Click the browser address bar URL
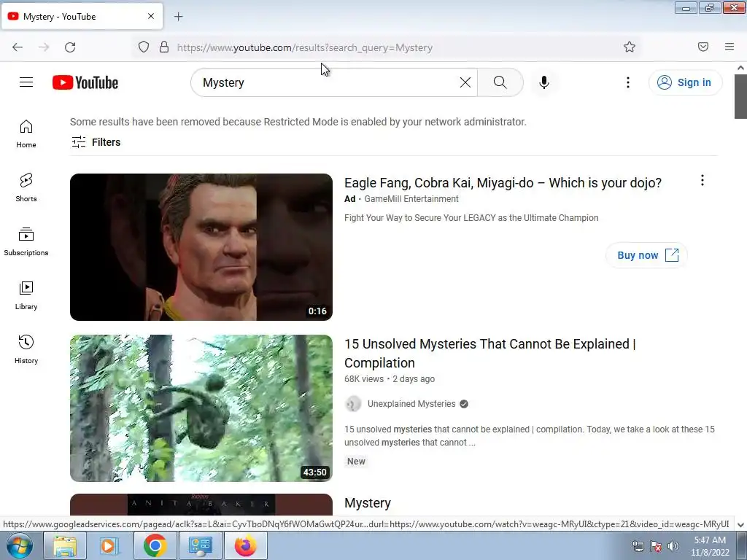The width and height of the screenshot is (747, 560). [x=305, y=47]
